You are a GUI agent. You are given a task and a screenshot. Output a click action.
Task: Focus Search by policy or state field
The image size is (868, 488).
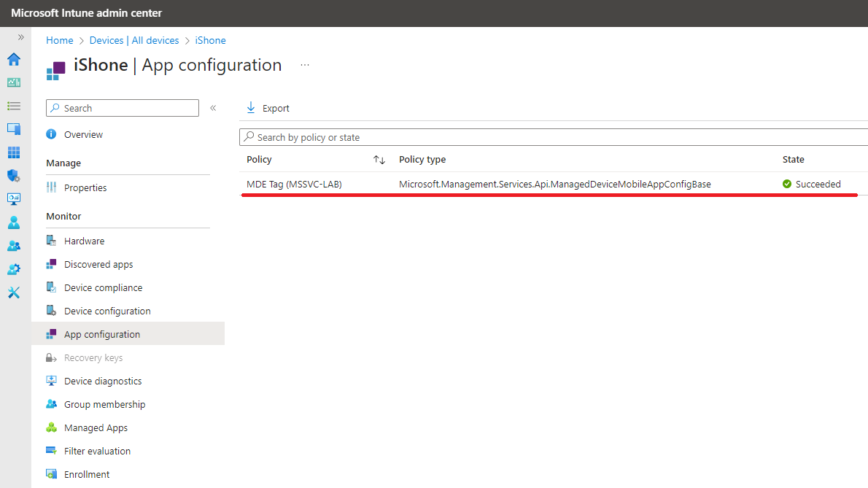554,137
